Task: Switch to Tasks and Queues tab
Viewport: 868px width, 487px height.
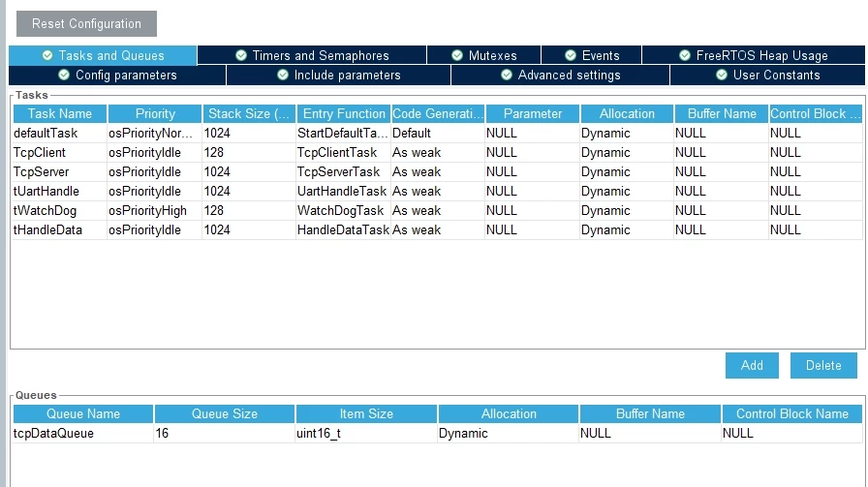Action: coord(103,55)
